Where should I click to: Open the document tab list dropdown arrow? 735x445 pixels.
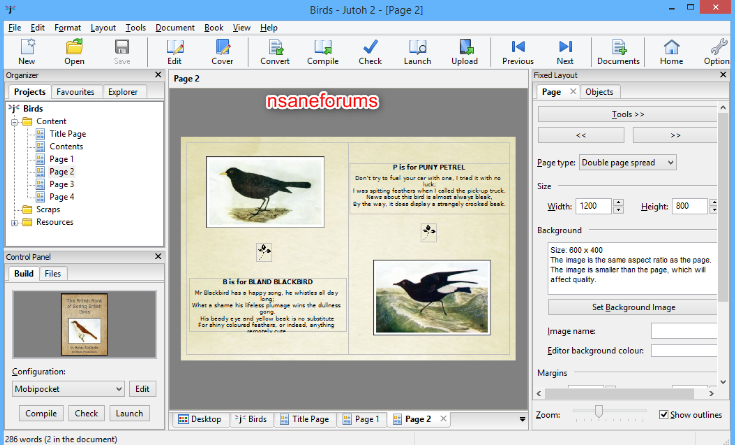[522, 419]
